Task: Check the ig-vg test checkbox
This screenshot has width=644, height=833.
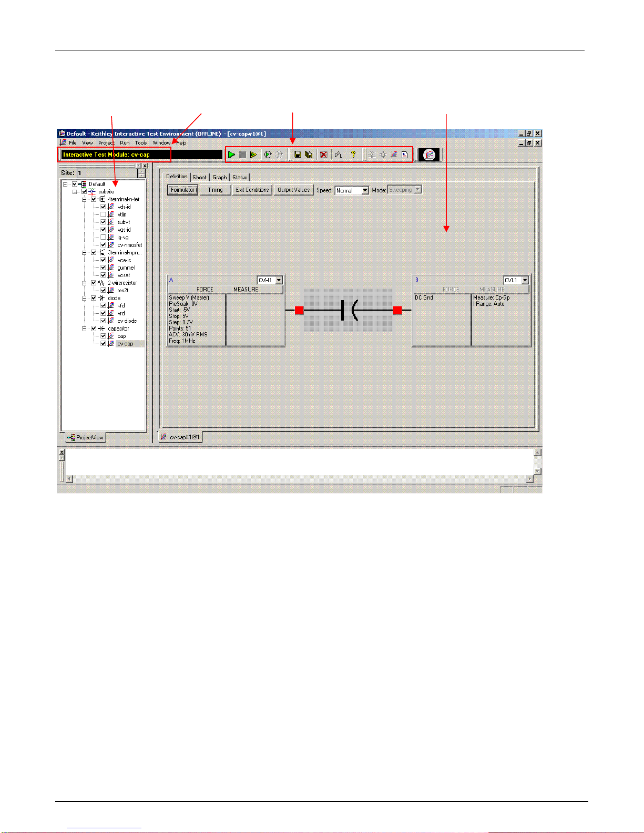Action: click(103, 238)
